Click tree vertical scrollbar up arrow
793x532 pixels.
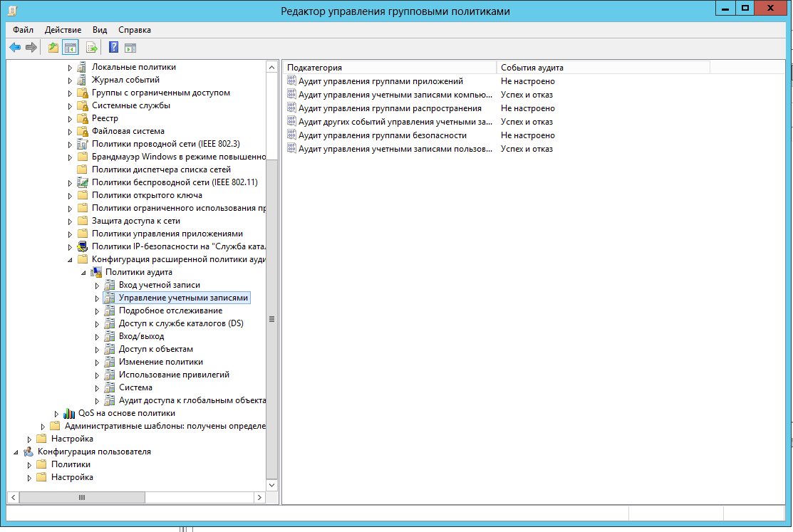(271, 67)
